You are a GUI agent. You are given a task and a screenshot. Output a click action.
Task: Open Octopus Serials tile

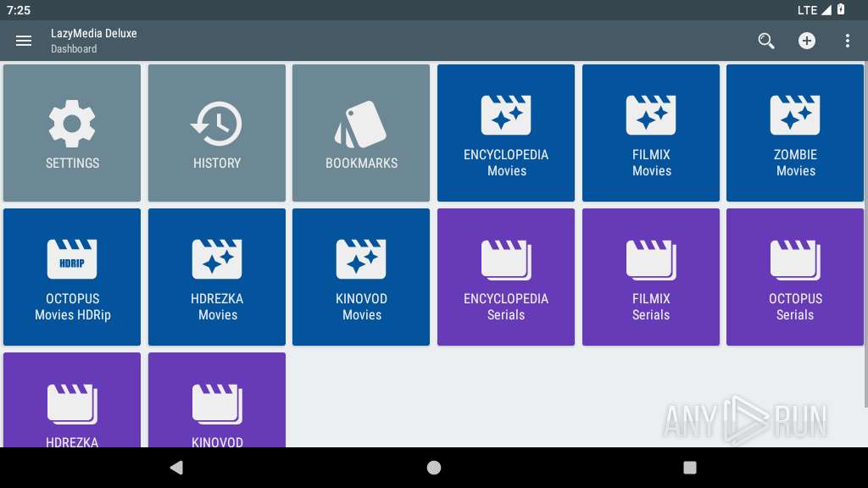tap(795, 277)
